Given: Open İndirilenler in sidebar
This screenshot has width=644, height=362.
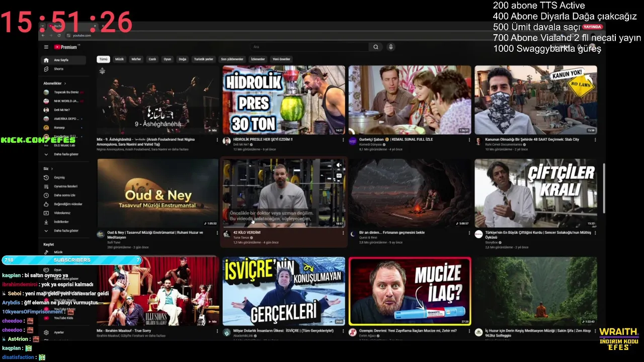Looking at the screenshot, I should coord(63,222).
